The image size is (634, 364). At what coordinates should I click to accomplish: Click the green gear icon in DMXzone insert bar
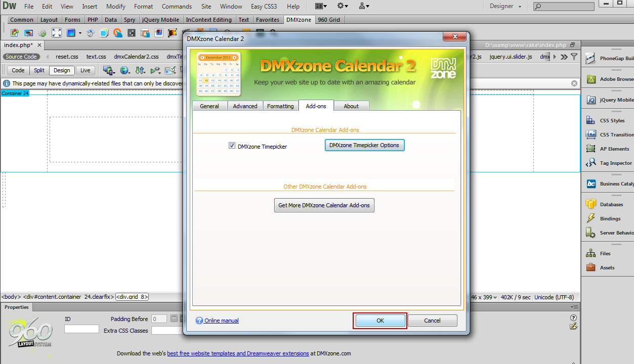[42, 33]
